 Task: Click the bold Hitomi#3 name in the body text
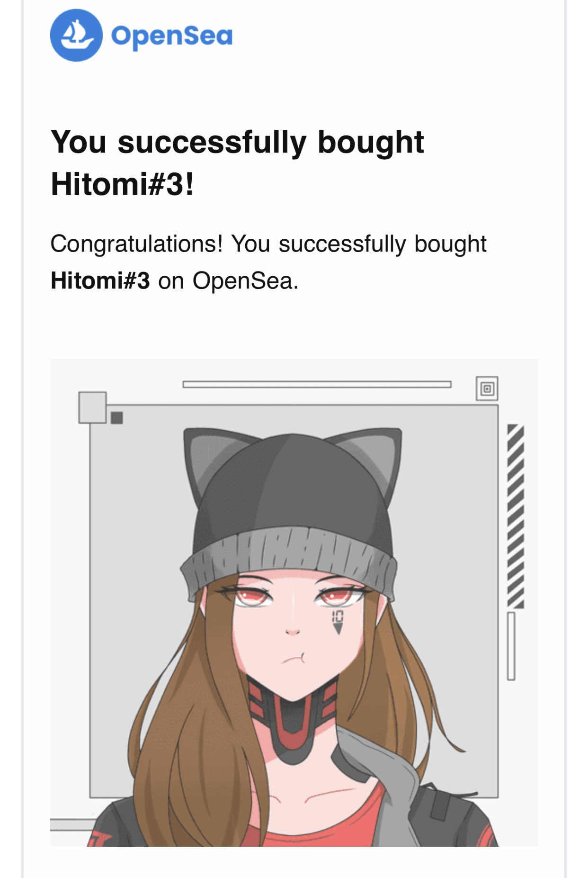pyautogui.click(x=100, y=281)
